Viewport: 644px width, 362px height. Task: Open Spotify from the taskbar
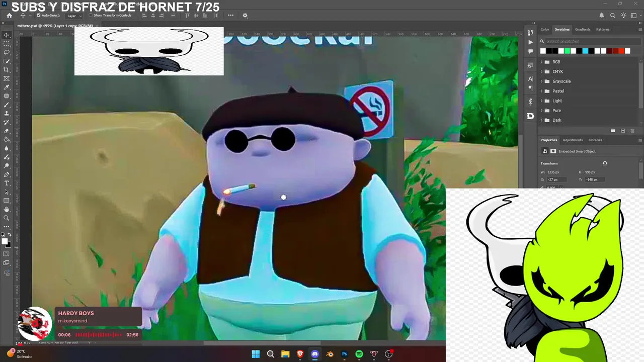(x=359, y=354)
